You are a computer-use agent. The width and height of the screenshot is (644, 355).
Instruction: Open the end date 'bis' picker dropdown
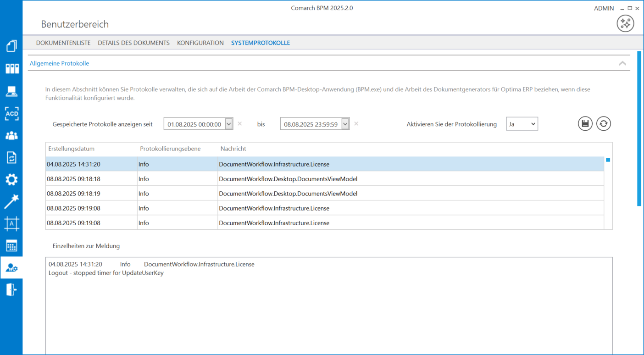pos(345,124)
